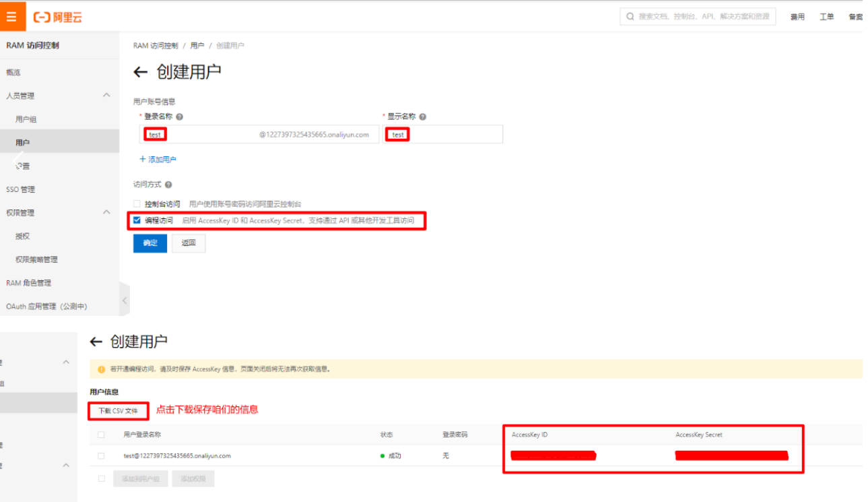Select all rows via 用户登录名称 header checkbox

pyautogui.click(x=101, y=435)
